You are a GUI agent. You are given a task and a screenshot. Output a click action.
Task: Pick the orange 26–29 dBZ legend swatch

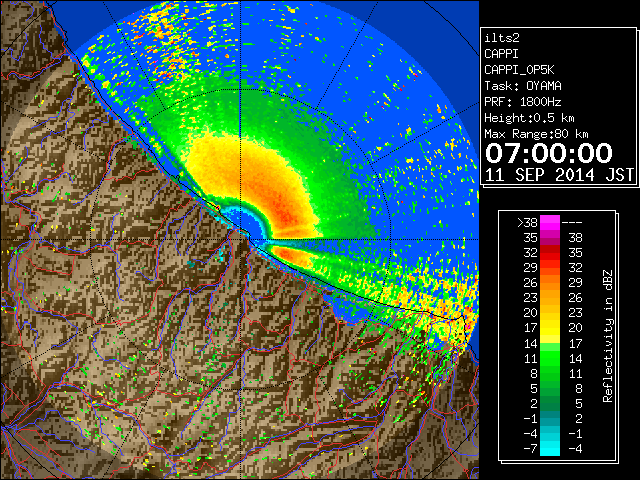tap(550, 282)
